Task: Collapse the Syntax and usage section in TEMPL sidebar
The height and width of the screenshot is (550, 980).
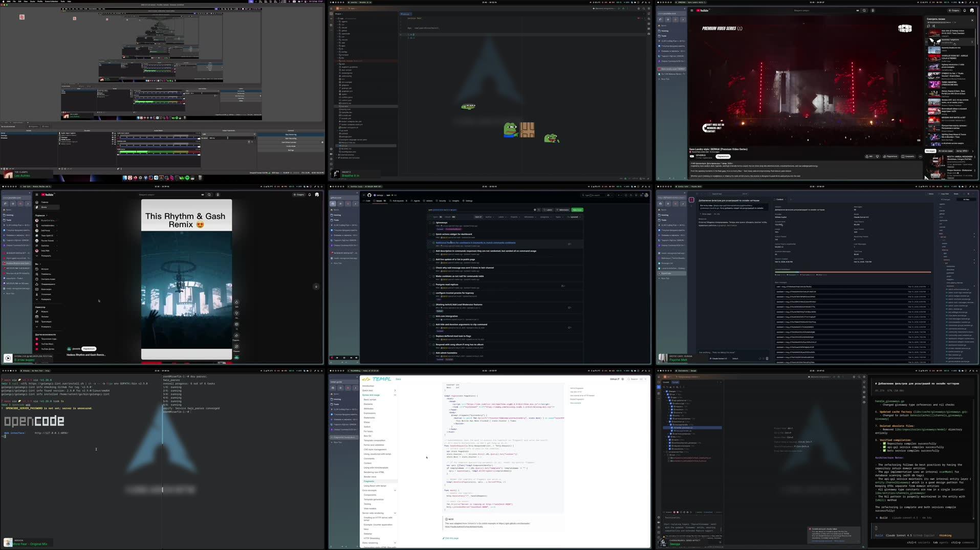Action: click(x=394, y=395)
